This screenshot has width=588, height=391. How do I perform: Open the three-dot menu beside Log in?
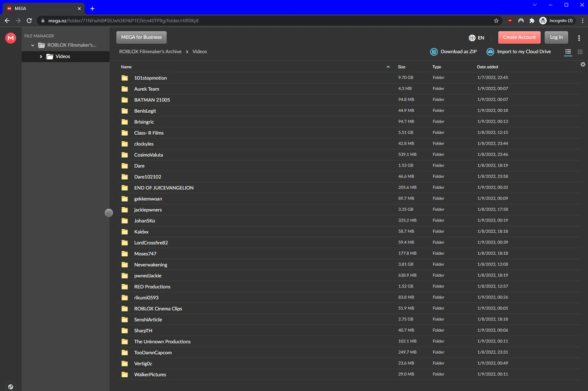[579, 37]
